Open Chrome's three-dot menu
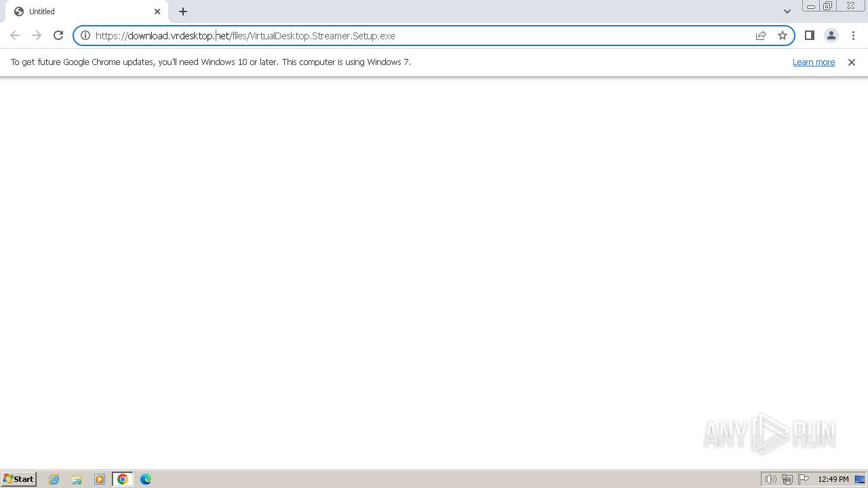The width and height of the screenshot is (868, 488). click(x=853, y=35)
